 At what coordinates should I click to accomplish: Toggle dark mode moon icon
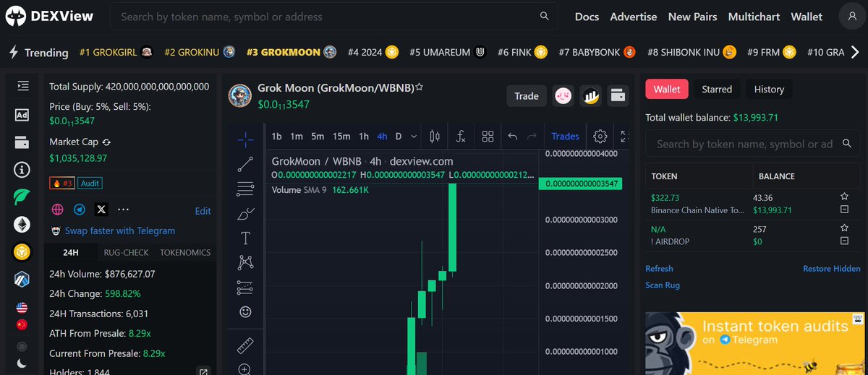point(22,363)
